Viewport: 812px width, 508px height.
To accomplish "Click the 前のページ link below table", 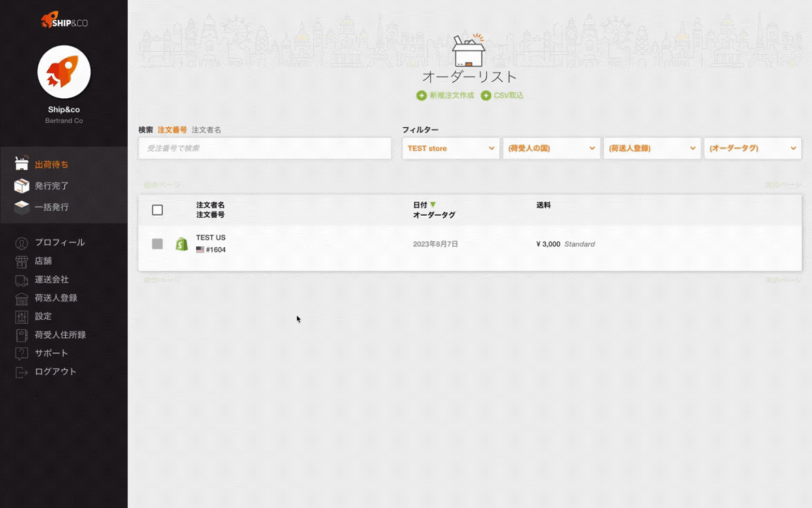I will coord(162,280).
